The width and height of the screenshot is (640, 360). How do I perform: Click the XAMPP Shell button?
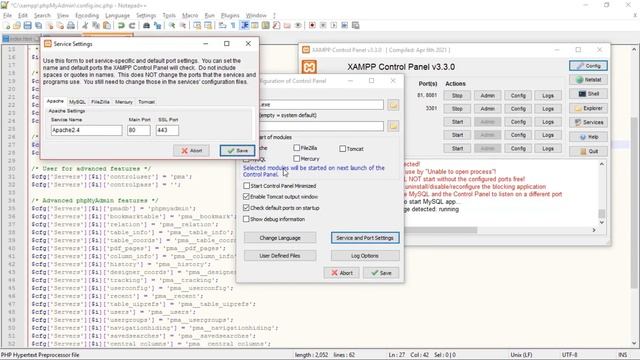(589, 94)
